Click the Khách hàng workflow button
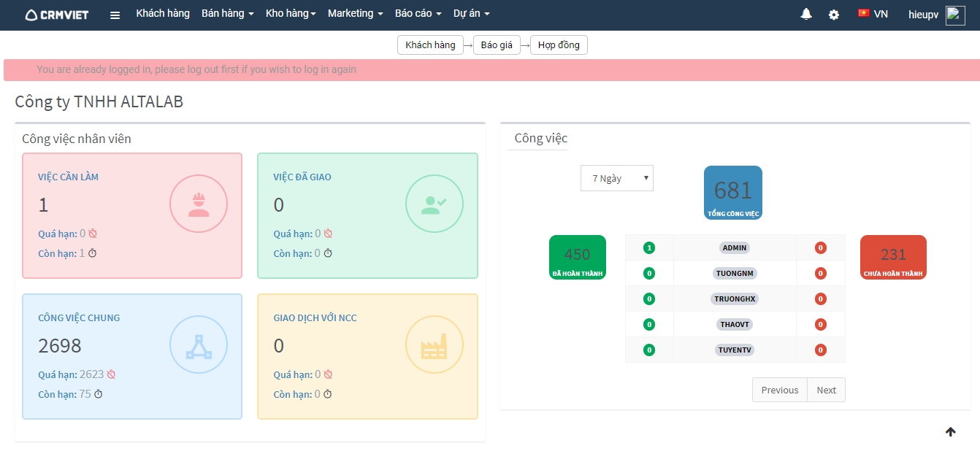 tap(431, 45)
